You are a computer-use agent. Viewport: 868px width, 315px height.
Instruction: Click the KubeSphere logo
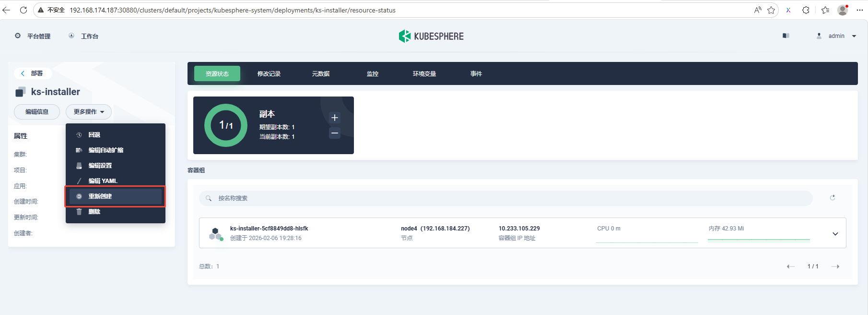pyautogui.click(x=431, y=36)
